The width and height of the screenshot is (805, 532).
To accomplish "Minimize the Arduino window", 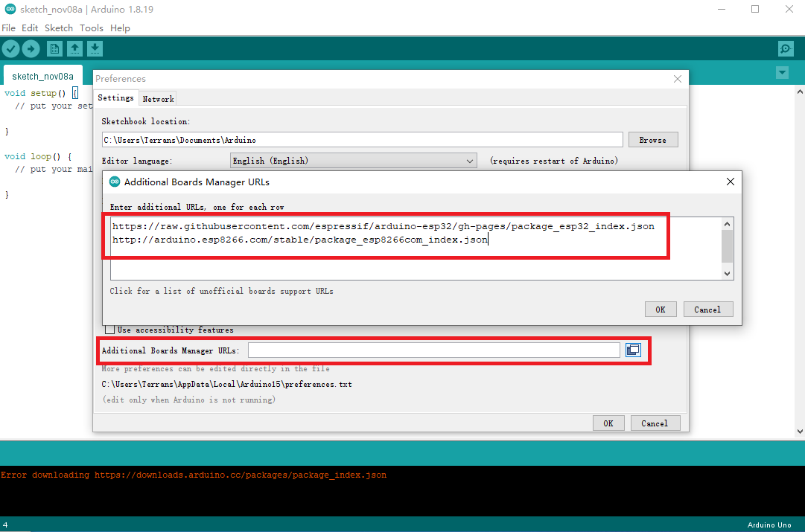I will point(722,9).
